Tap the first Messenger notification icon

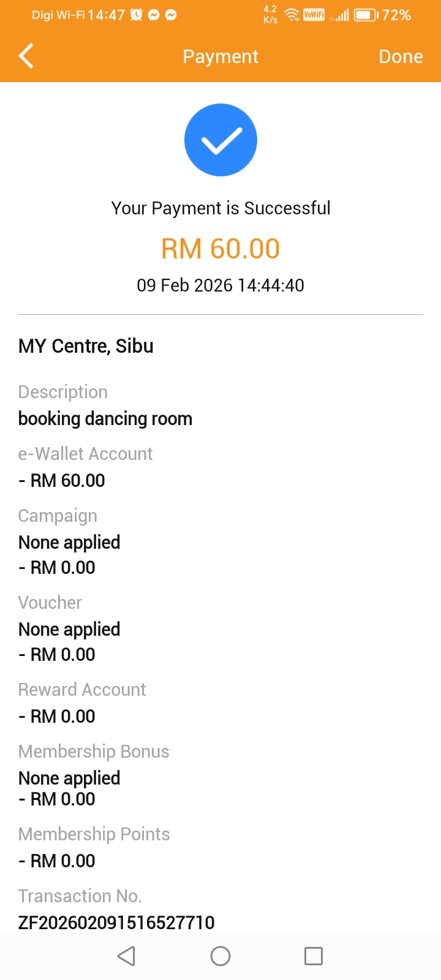pos(154,15)
